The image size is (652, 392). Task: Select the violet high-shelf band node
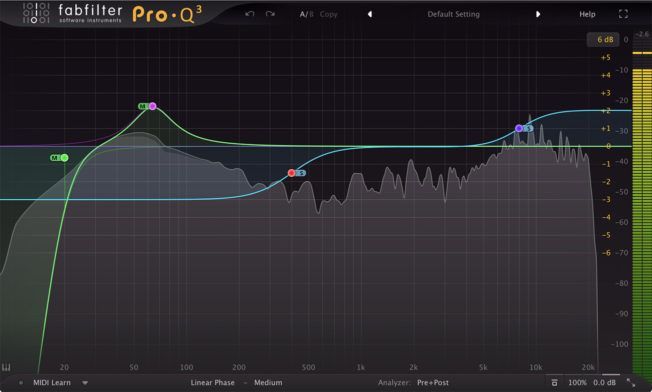[x=519, y=128]
